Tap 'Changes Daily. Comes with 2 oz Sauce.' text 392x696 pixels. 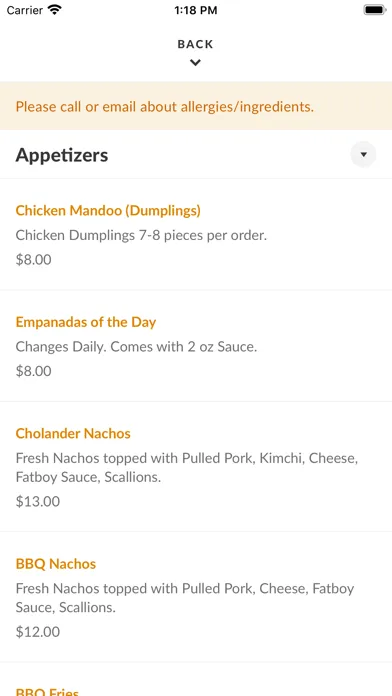[x=136, y=347]
